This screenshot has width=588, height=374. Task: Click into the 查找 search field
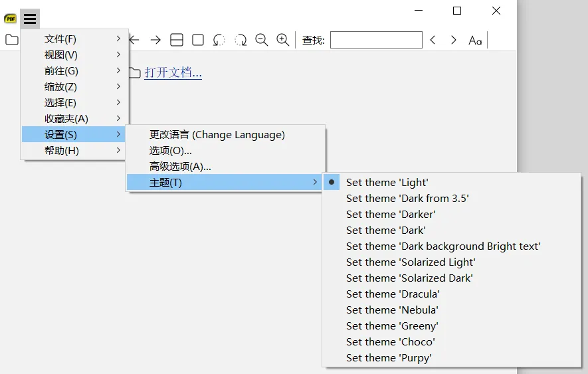pos(376,40)
